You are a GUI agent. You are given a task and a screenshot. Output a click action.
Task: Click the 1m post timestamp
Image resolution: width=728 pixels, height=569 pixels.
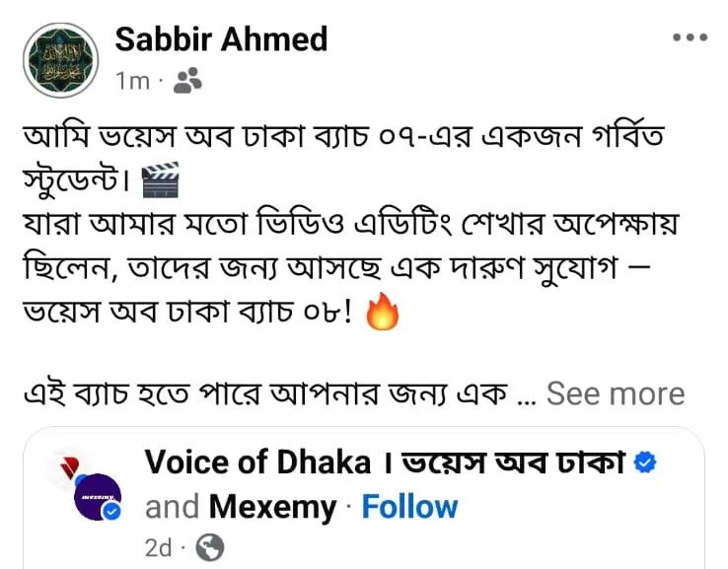click(x=131, y=82)
